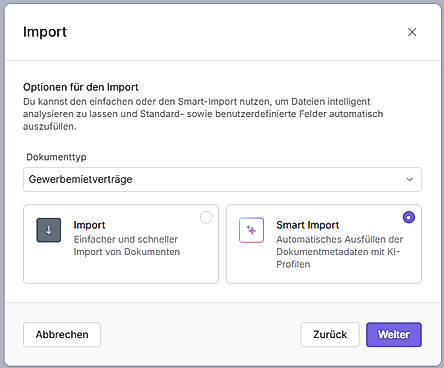This screenshot has height=368, width=444.
Task: Click the sparkle Smart Import icon
Action: (x=251, y=230)
